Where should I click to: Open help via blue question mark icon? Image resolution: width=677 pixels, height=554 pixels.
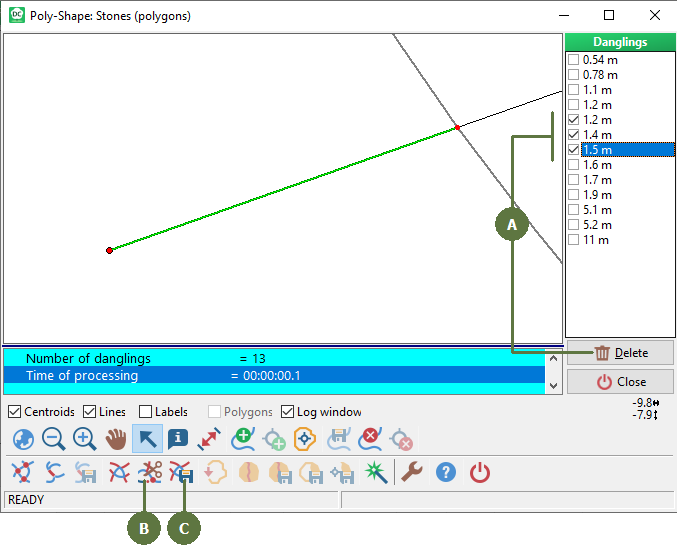click(x=446, y=473)
